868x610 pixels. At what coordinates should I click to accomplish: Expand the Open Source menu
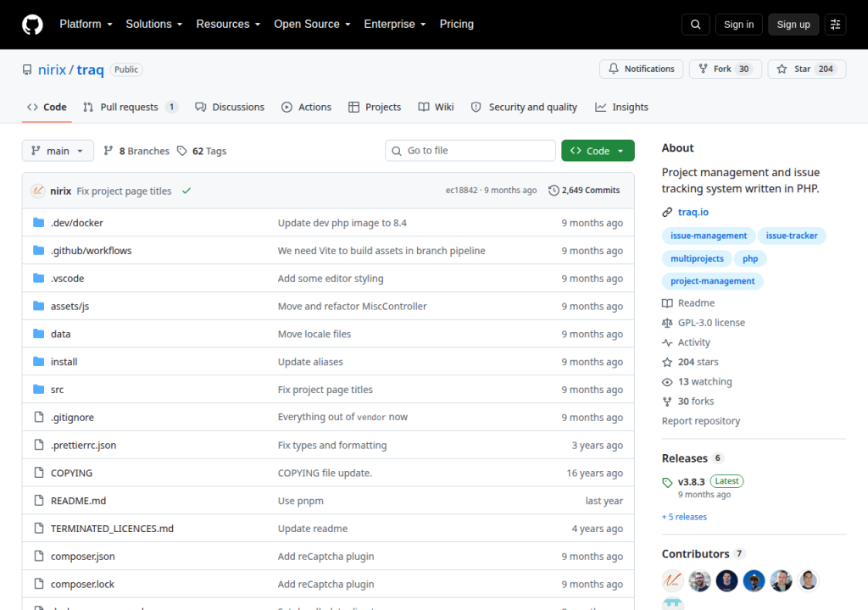click(312, 25)
